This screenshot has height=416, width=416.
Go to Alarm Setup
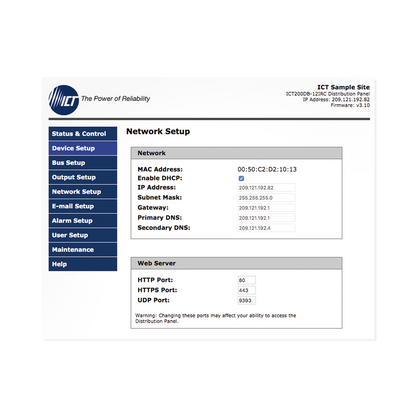click(83, 221)
